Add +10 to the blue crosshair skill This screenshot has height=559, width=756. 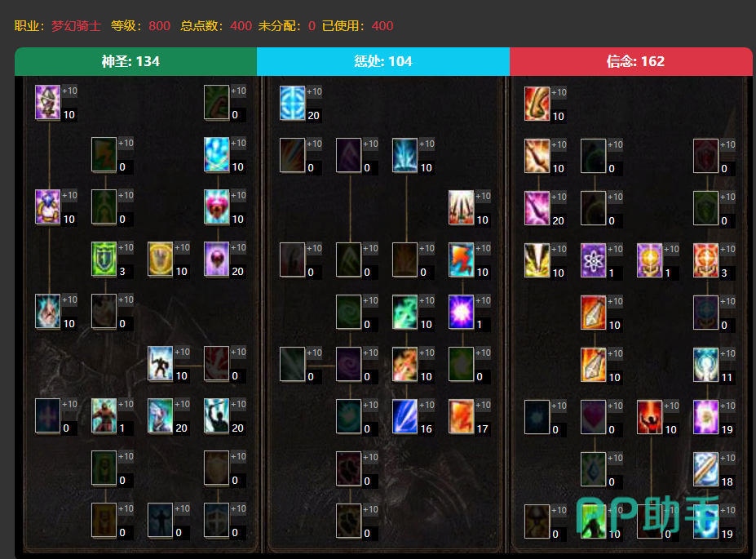pyautogui.click(x=314, y=91)
